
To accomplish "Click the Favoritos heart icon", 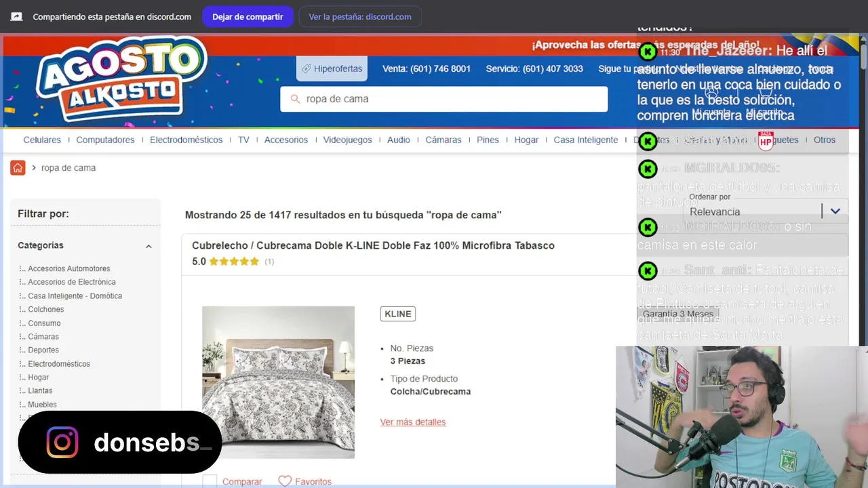I will 285,481.
